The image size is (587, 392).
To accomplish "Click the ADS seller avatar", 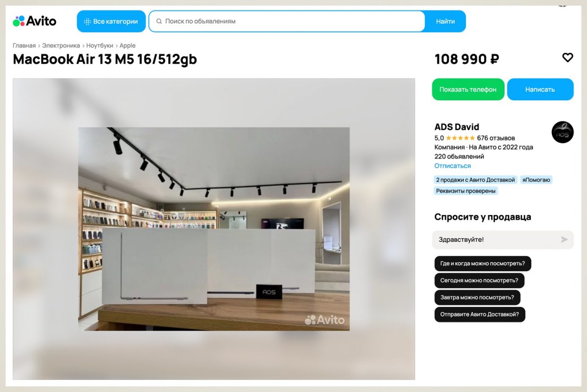I will [x=562, y=132].
